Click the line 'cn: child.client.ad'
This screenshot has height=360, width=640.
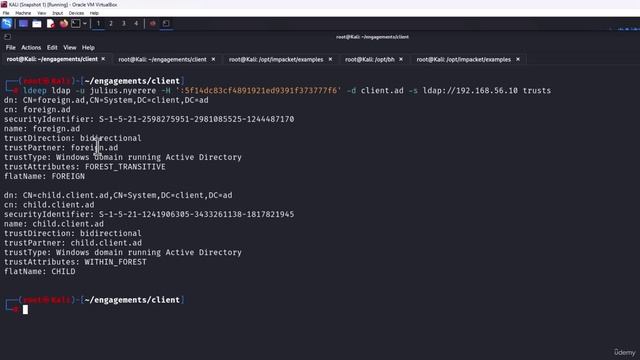point(49,205)
